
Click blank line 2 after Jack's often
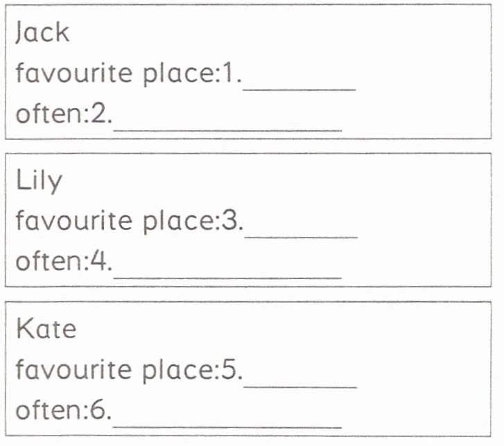pos(227,123)
